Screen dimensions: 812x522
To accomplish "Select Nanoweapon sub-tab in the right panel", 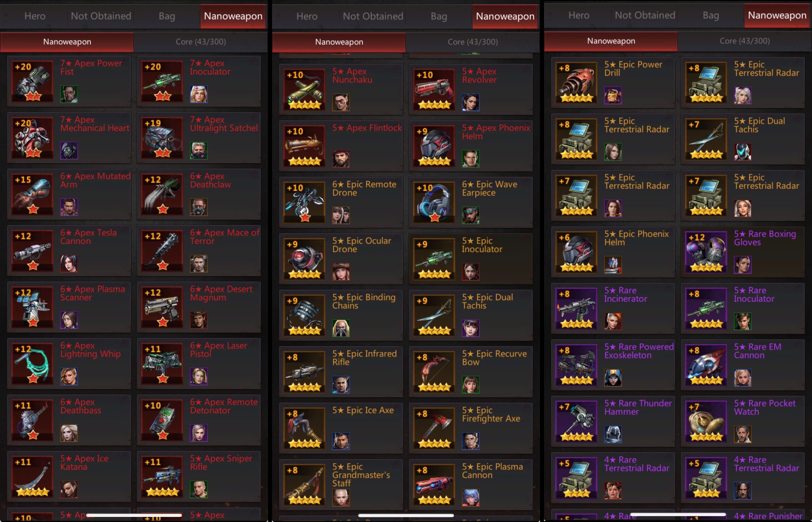I will [x=611, y=41].
